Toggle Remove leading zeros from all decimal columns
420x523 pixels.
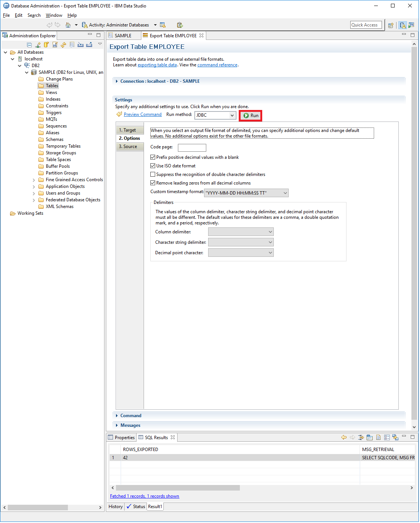coord(153,183)
